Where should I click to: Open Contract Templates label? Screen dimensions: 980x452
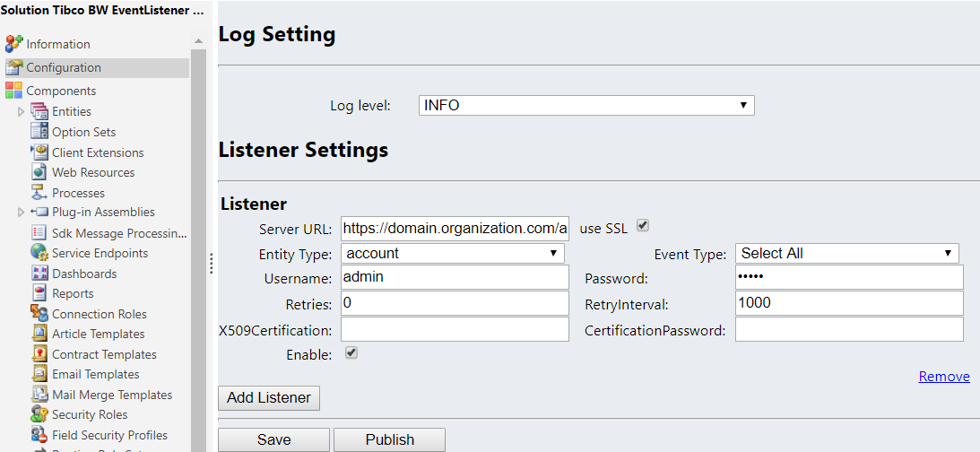click(104, 354)
